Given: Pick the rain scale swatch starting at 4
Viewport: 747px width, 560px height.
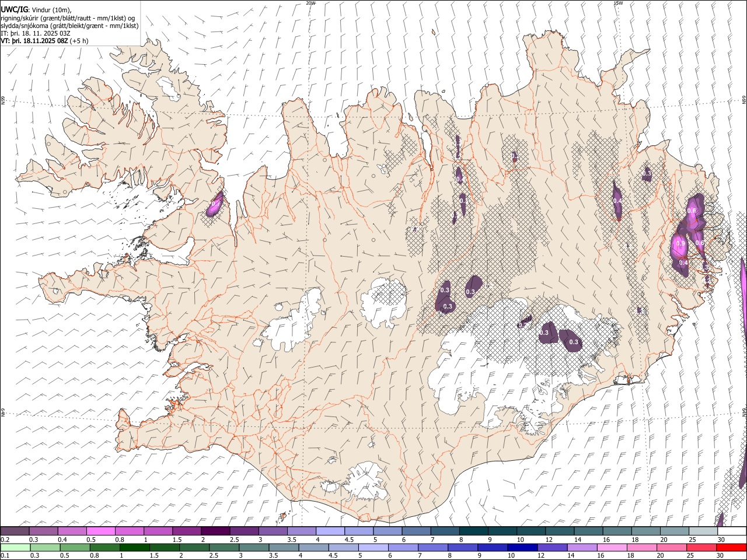Looking at the screenshot, I should (x=314, y=547).
